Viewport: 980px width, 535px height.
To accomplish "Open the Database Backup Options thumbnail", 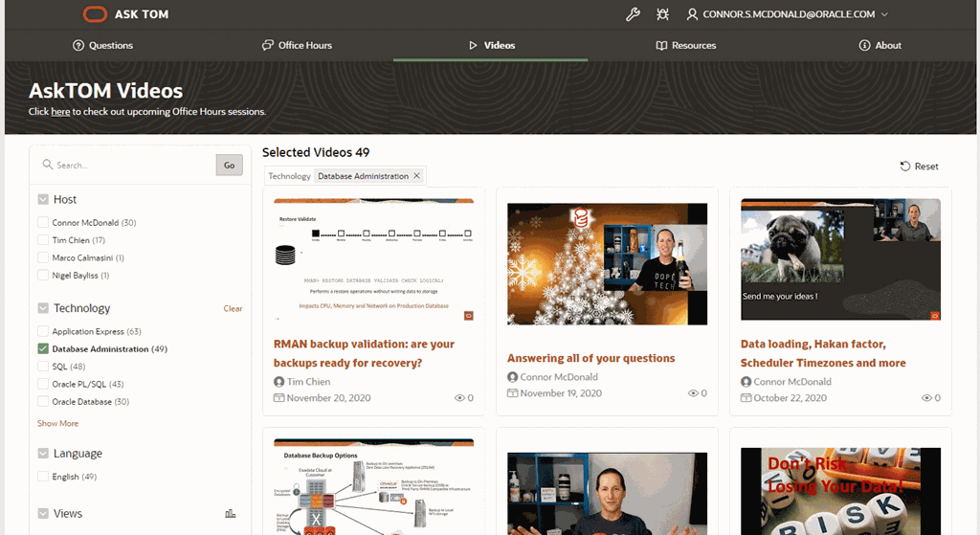I will point(374,486).
